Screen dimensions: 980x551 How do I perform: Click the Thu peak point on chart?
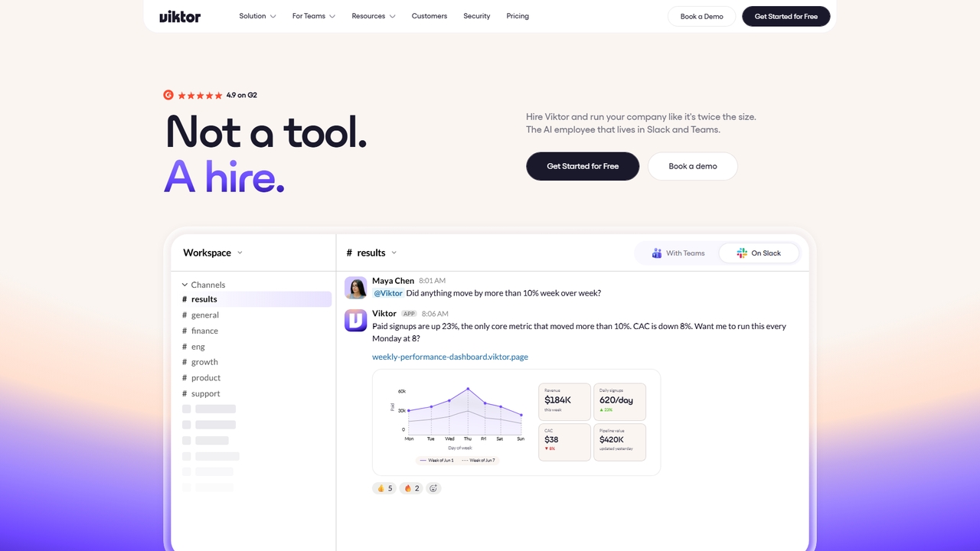point(467,389)
